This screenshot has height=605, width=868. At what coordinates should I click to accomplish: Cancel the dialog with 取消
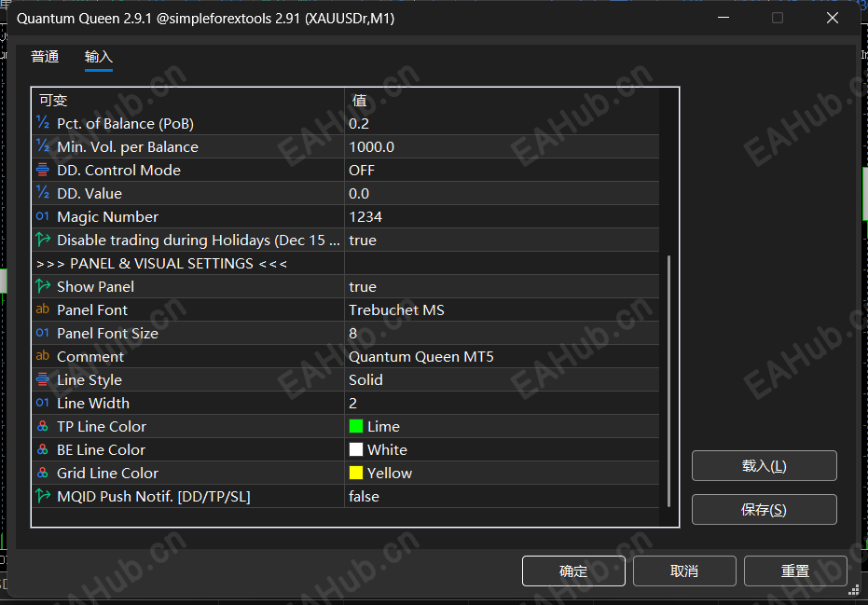point(684,571)
